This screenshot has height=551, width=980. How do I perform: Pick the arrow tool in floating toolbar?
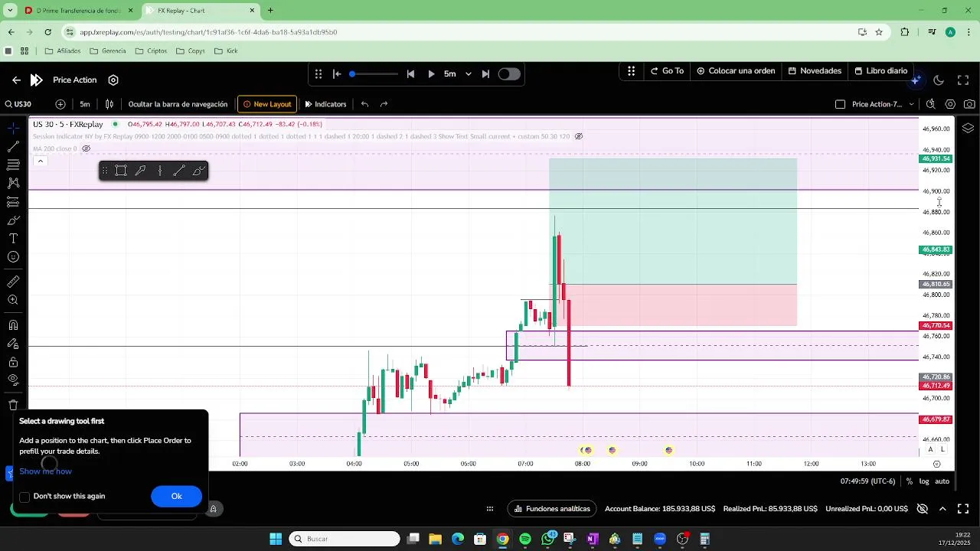tap(140, 171)
